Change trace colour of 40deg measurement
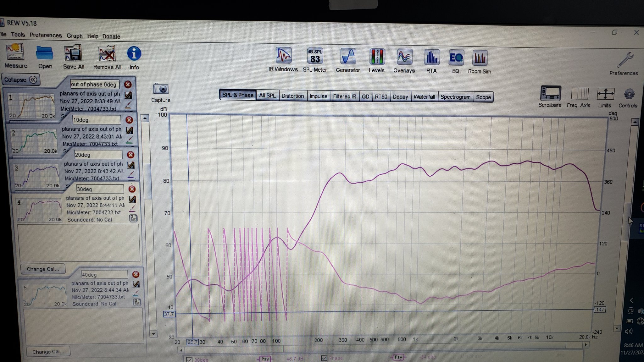The width and height of the screenshot is (644, 362). [x=136, y=293]
